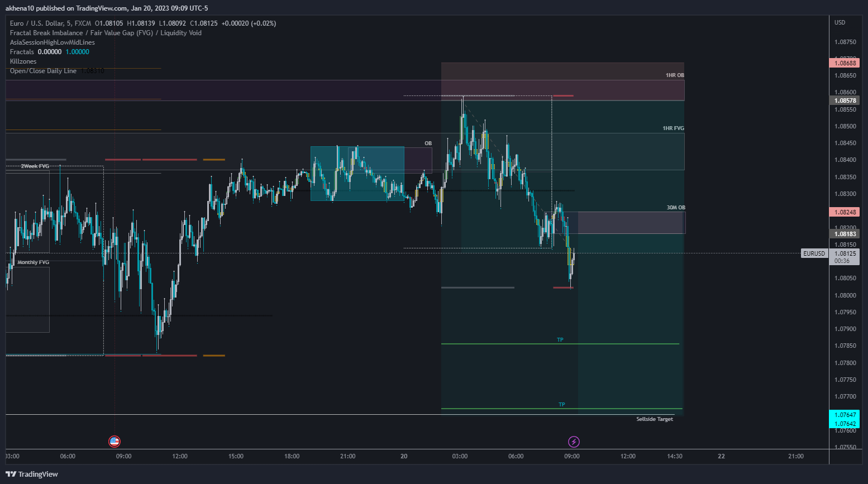This screenshot has width=868, height=484.
Task: Click the 1.07700 price axis value
Action: pos(845,396)
